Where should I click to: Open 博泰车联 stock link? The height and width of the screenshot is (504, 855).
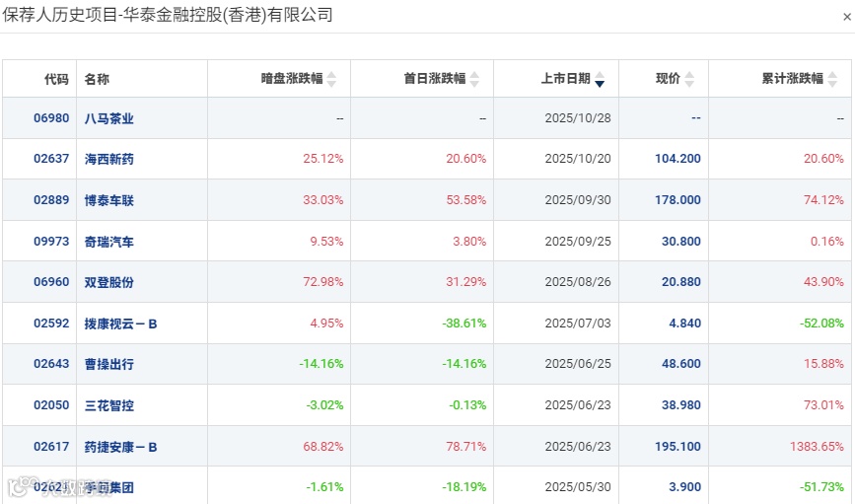[109, 200]
